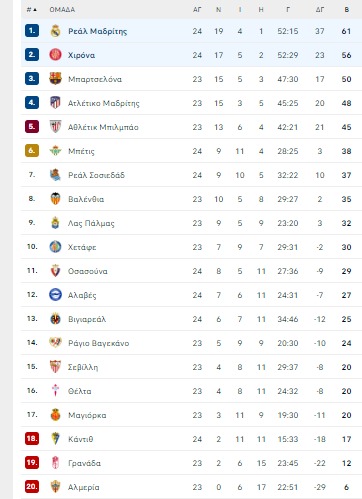
Task: Click the Atlético Madrid club crest
Action: click(x=55, y=103)
